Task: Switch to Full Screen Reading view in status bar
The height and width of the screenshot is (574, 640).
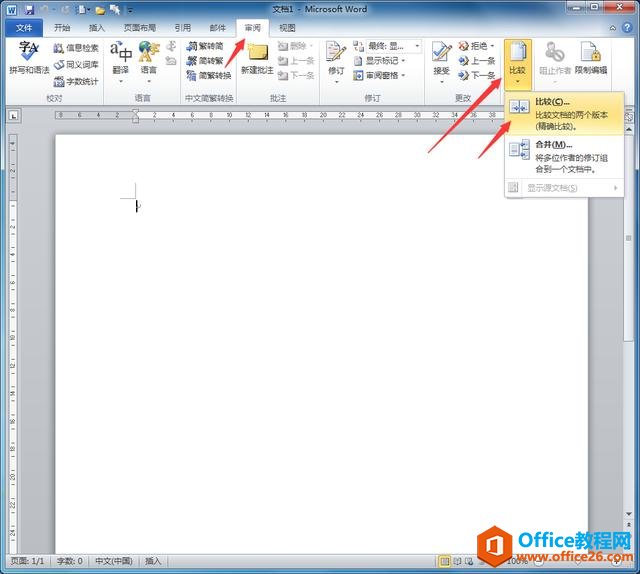Action: [x=457, y=561]
